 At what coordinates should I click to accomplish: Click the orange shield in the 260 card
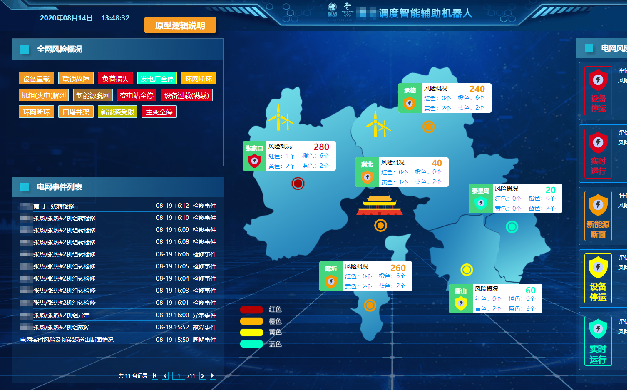coord(331,281)
